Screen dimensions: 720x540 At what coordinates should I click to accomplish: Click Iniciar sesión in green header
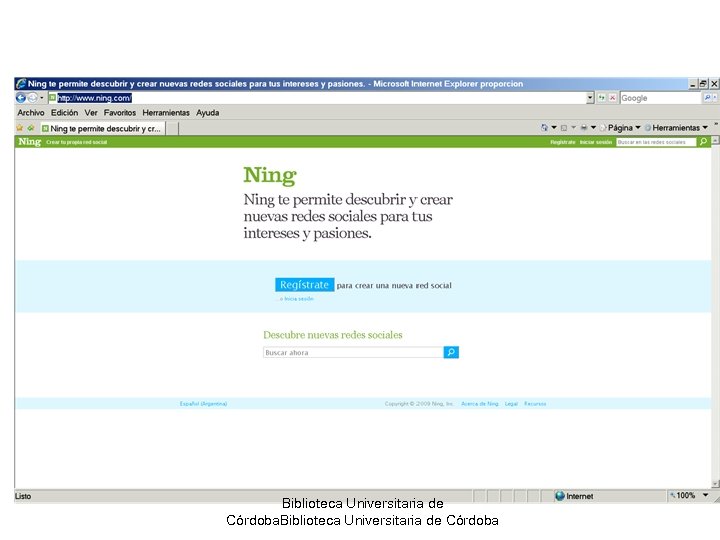(596, 142)
